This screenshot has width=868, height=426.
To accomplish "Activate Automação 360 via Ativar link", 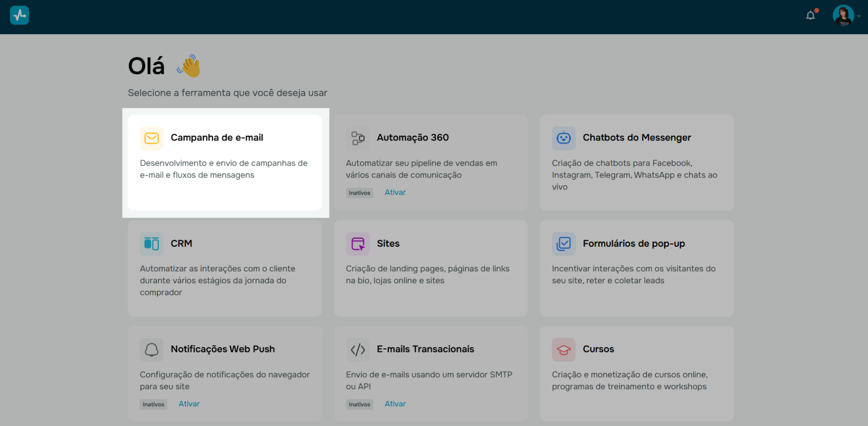I will 395,192.
